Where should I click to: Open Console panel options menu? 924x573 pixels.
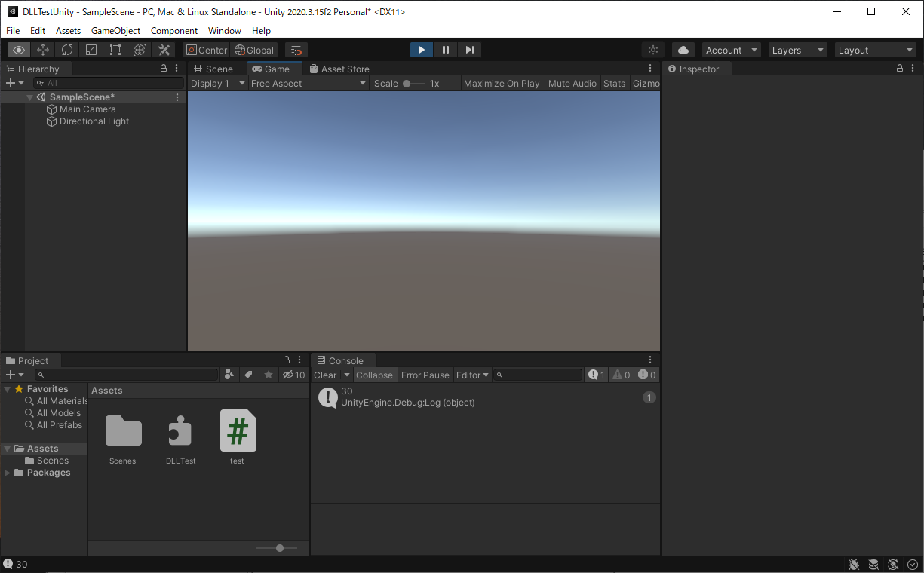(651, 360)
